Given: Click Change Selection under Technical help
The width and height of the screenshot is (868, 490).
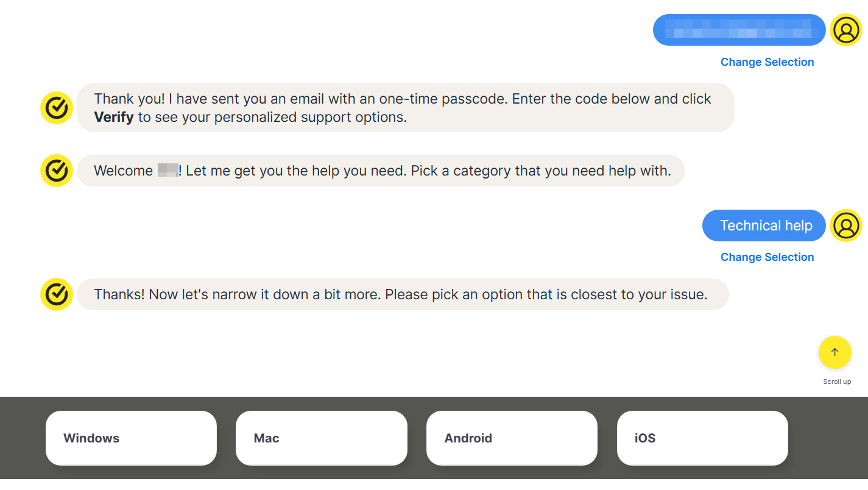Looking at the screenshot, I should 767,257.
